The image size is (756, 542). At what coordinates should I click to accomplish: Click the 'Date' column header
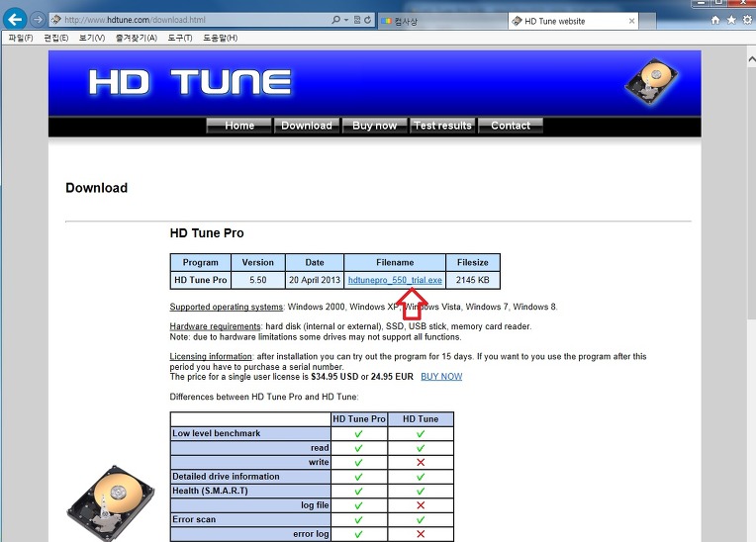tap(315, 262)
